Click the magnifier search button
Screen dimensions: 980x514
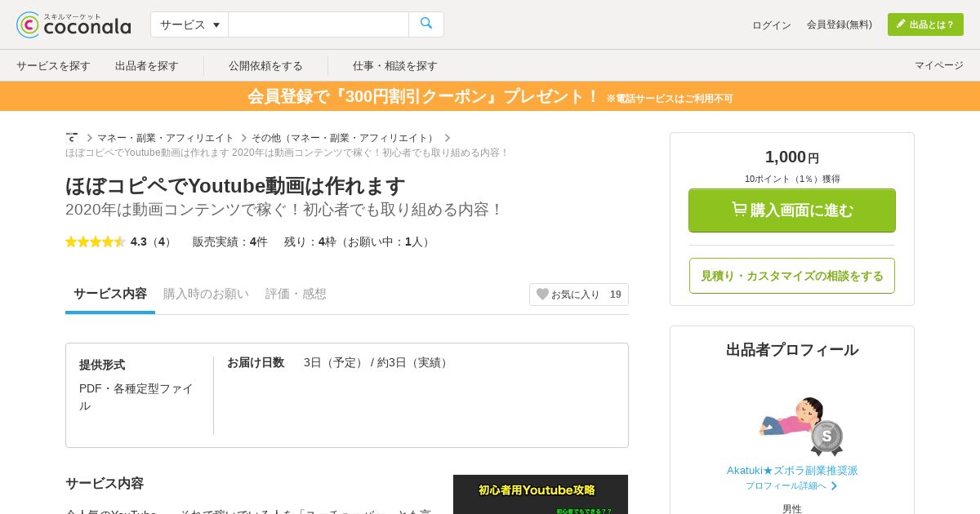click(x=426, y=24)
